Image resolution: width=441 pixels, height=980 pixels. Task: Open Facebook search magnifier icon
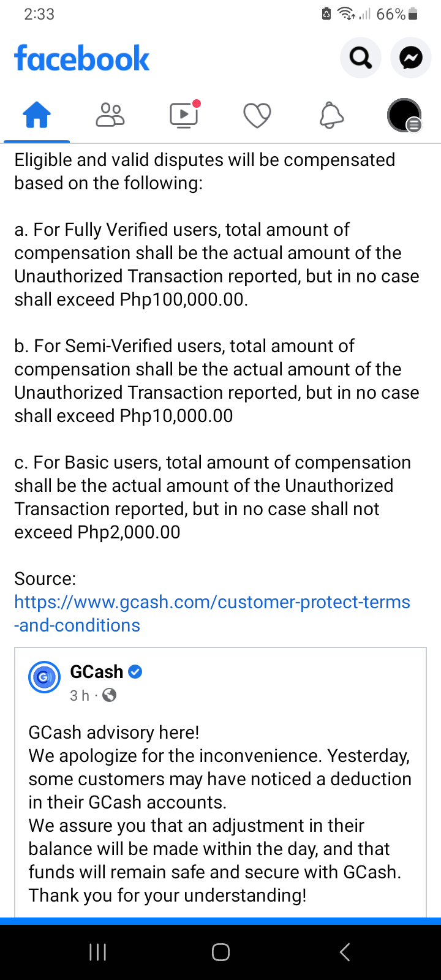(x=361, y=58)
